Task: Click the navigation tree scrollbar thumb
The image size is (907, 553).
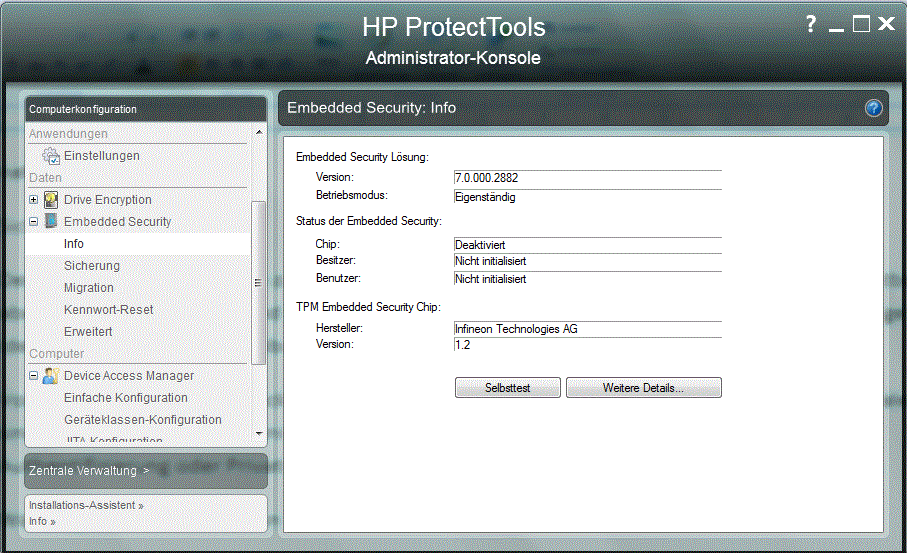Action: pyautogui.click(x=259, y=283)
